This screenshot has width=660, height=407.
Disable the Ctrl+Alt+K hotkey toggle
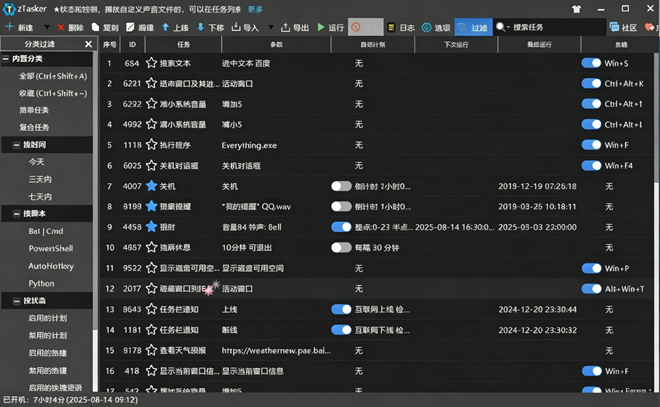(x=591, y=83)
